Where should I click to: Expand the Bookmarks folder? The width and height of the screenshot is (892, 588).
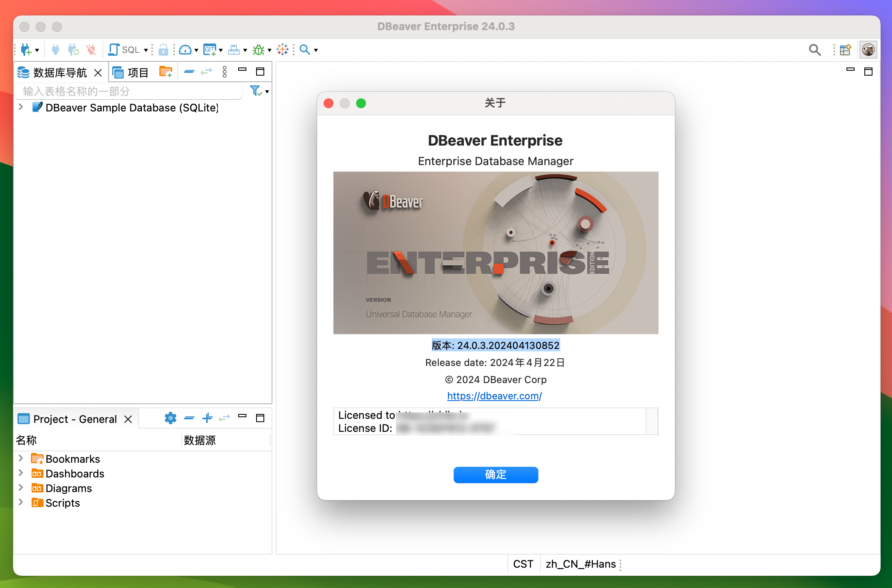click(21, 458)
